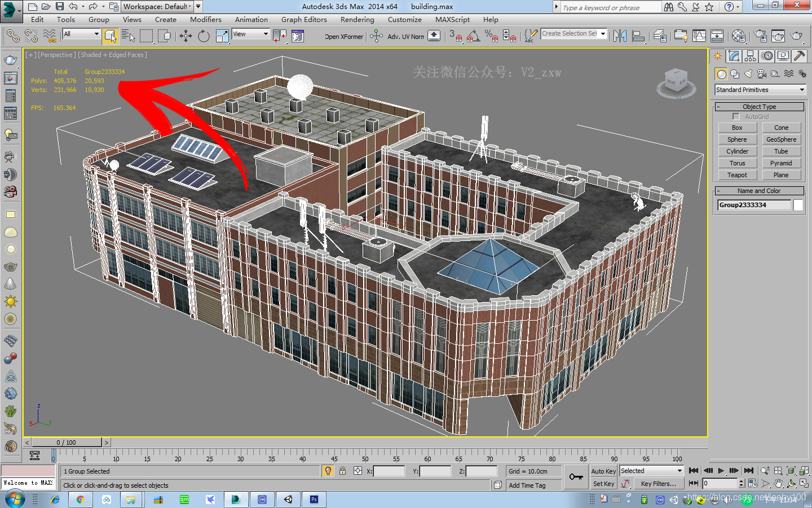Select the Cameras category icon
The width and height of the screenshot is (812, 508).
tap(762, 74)
